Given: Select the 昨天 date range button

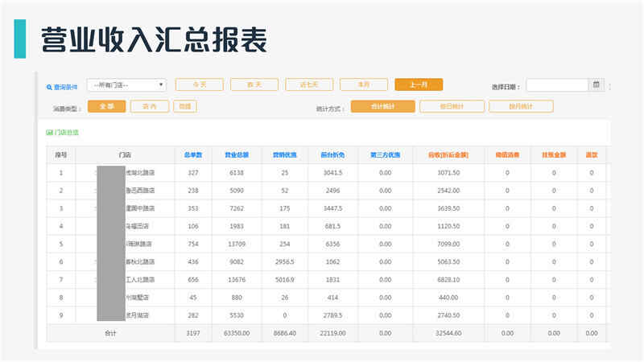Looking at the screenshot, I should (x=254, y=84).
